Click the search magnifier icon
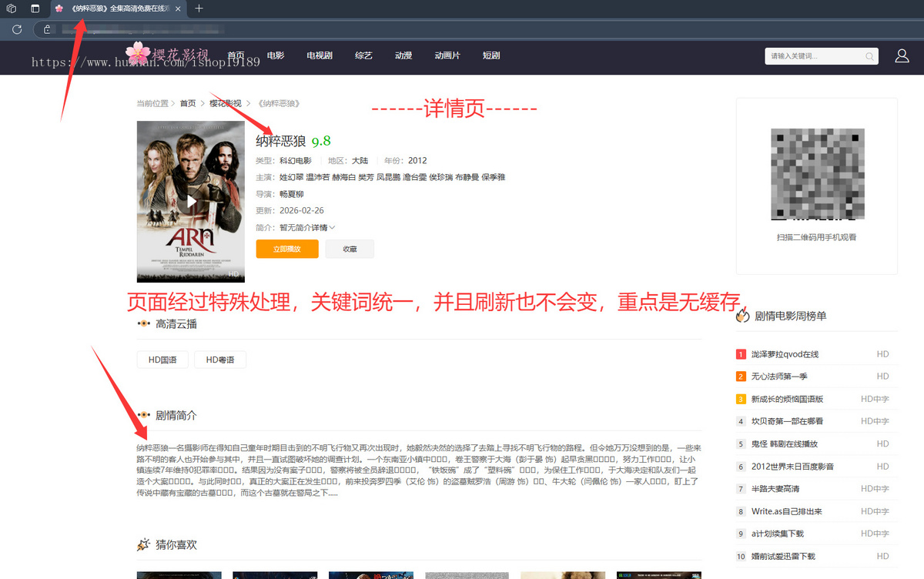Viewport: 924px width, 579px height. [870, 56]
